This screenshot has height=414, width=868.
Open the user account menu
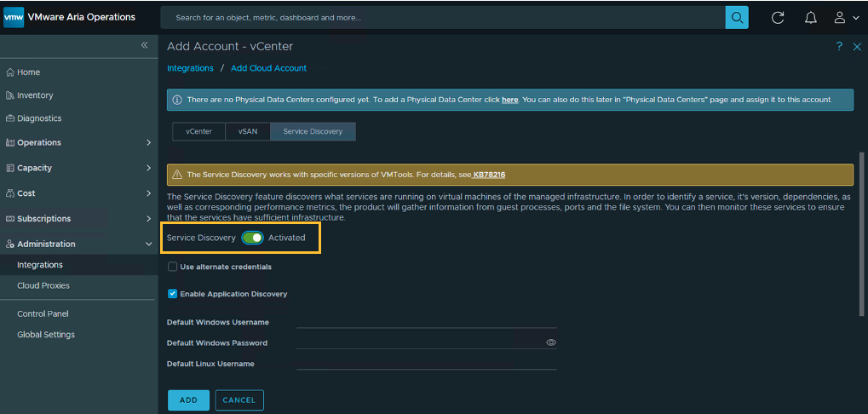click(846, 17)
